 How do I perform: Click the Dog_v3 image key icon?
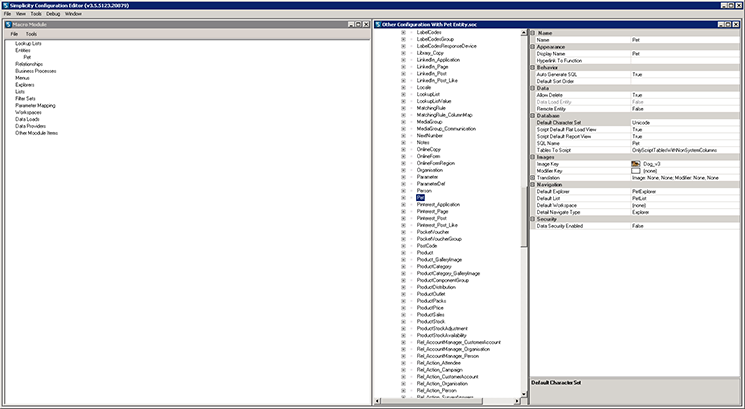click(x=636, y=164)
